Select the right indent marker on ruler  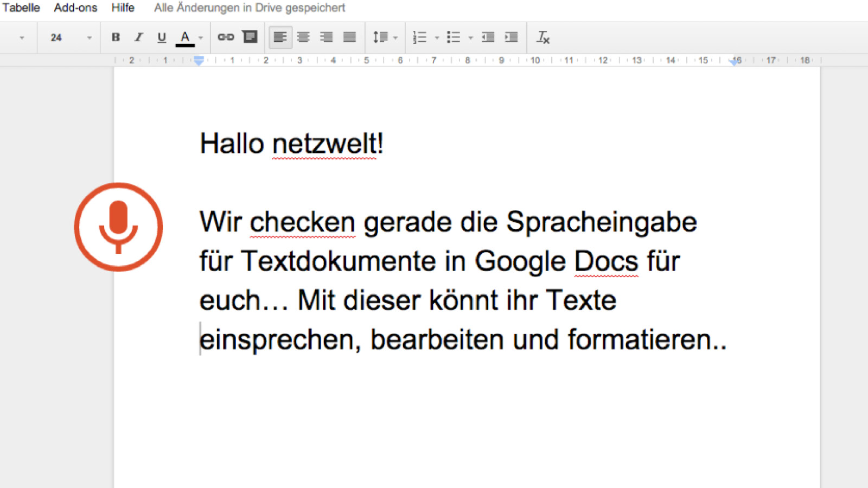[x=734, y=62]
